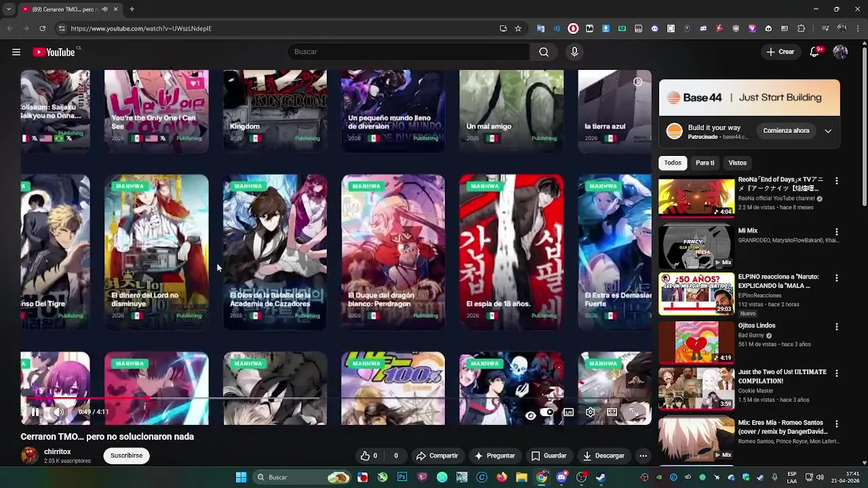Pause the video playback
Screen dimensions: 868x488
(x=35, y=412)
